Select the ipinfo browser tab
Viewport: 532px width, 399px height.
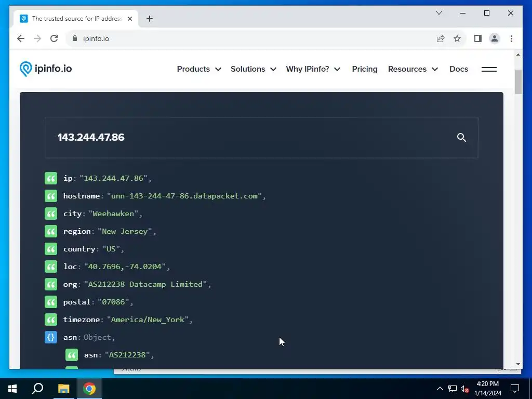[76, 19]
